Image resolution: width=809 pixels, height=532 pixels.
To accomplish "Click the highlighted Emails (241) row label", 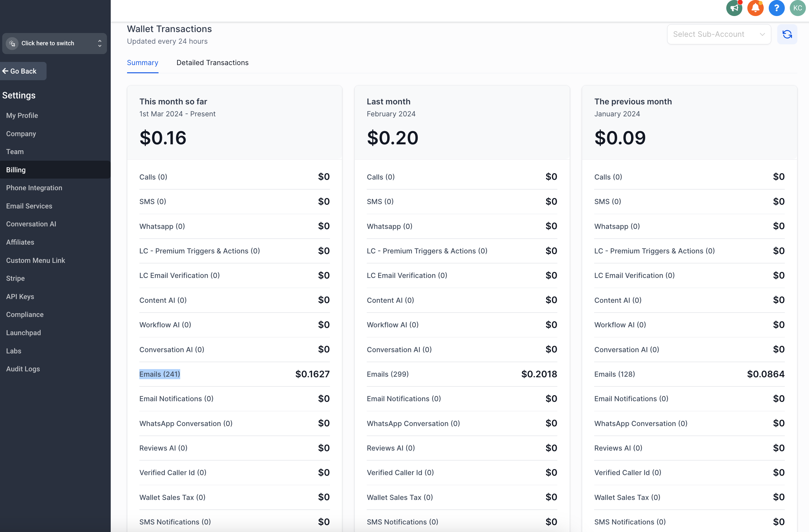I will click(159, 374).
